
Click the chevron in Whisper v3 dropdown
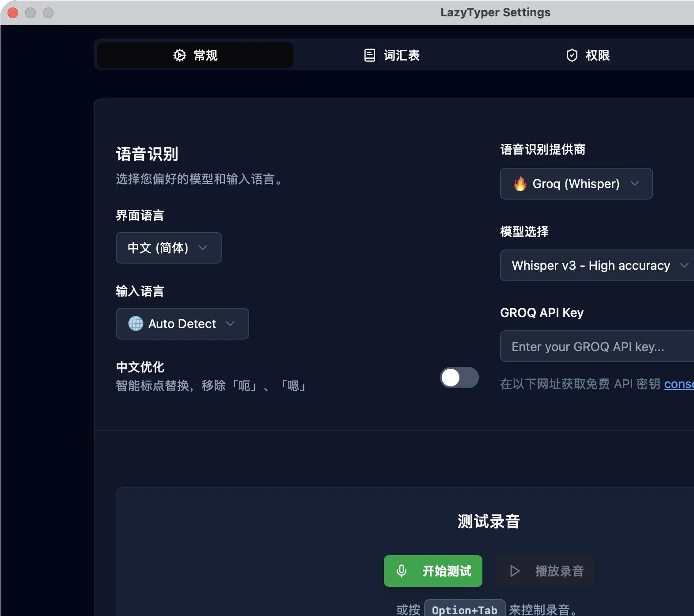pos(684,265)
